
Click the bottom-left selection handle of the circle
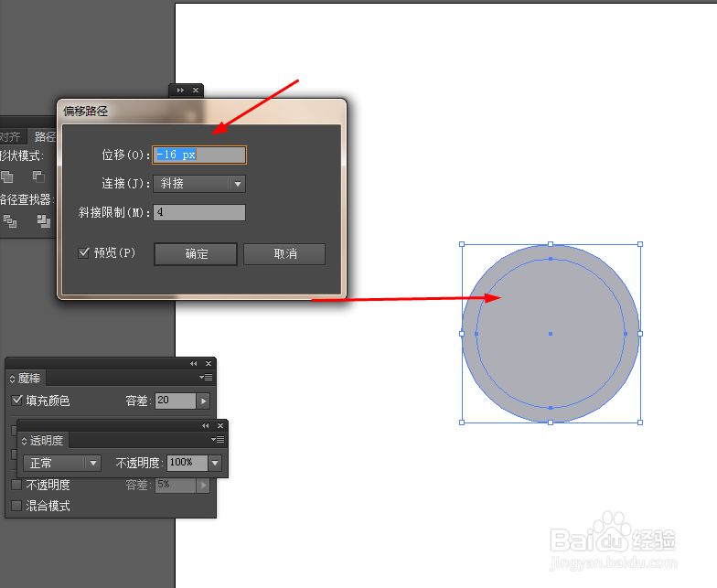tap(462, 422)
